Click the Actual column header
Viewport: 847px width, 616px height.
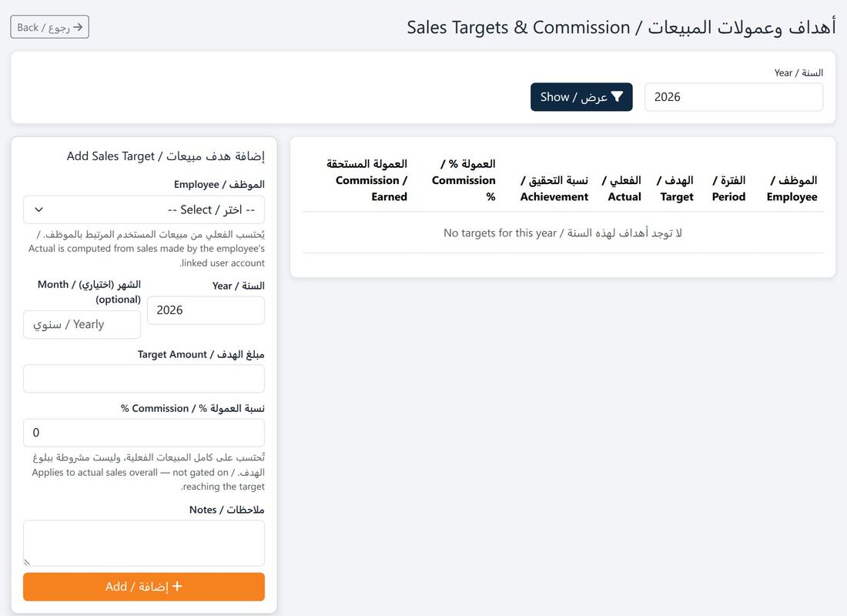click(622, 188)
